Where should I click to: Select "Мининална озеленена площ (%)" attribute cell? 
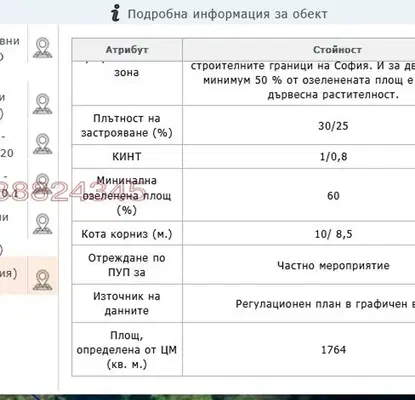pyautogui.click(x=127, y=195)
